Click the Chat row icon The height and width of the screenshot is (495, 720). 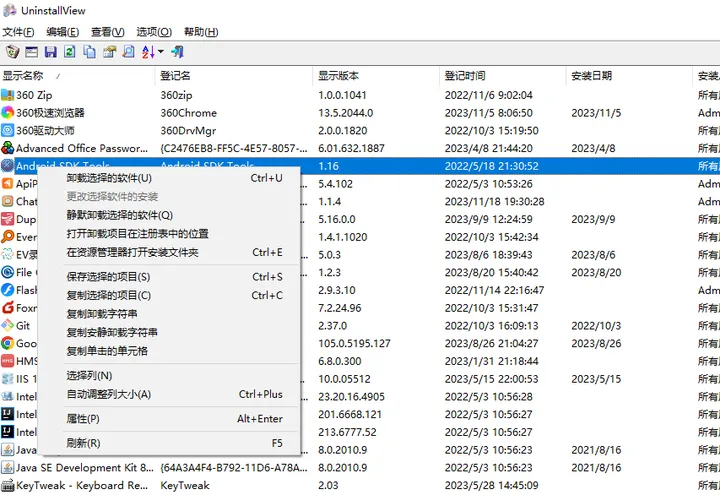pos(7,201)
